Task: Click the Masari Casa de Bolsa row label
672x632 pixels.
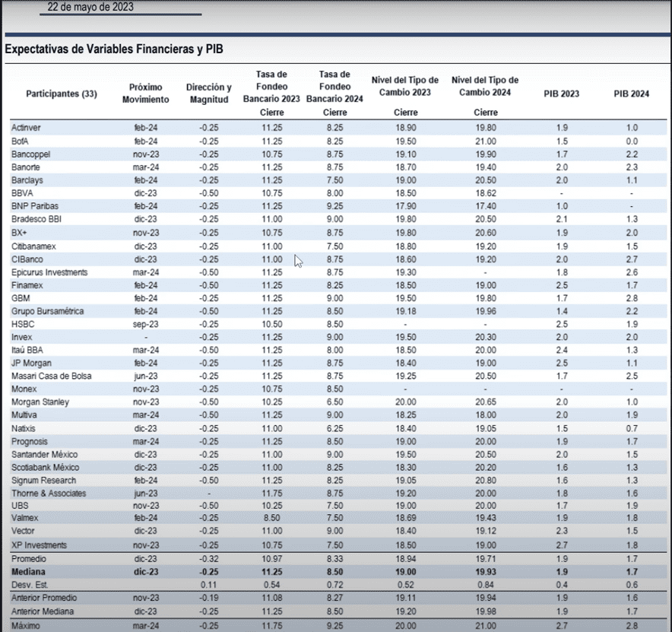Action: pyautogui.click(x=52, y=376)
